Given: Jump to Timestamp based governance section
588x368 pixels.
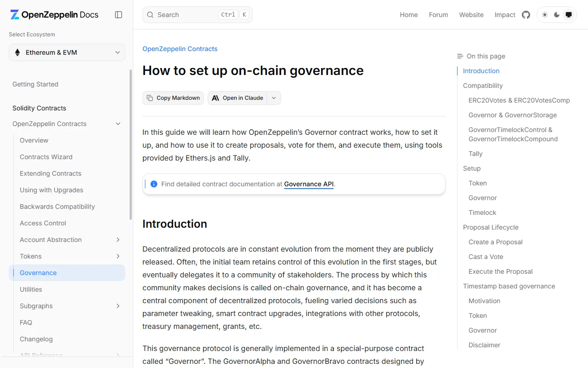Looking at the screenshot, I should pos(509,286).
